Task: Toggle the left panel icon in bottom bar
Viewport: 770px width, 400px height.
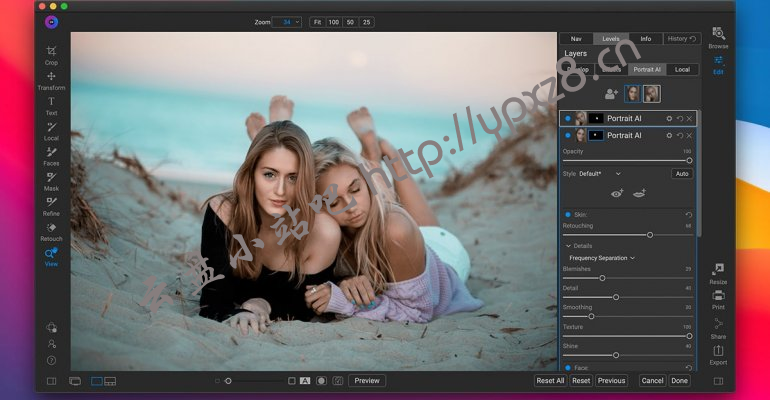Action: pyautogui.click(x=51, y=381)
